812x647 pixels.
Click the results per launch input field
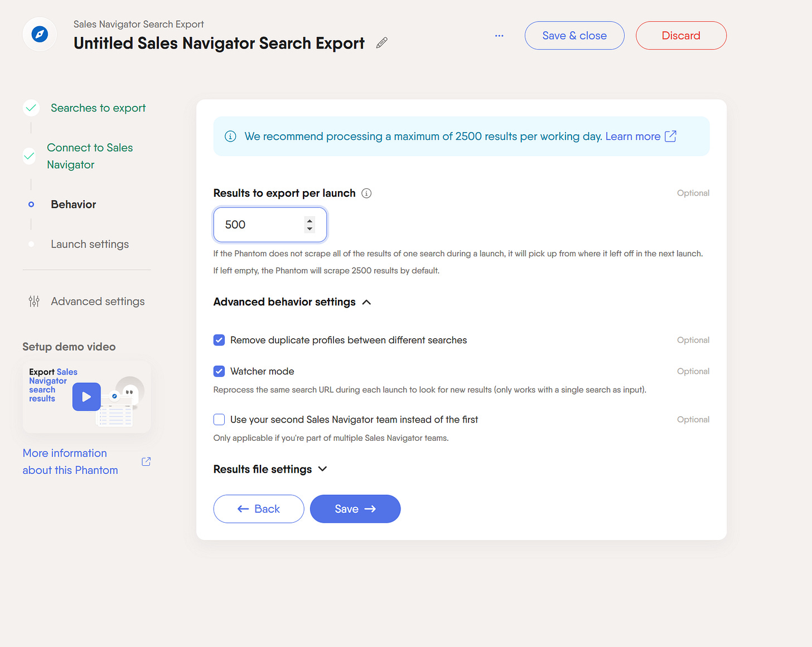click(x=270, y=225)
